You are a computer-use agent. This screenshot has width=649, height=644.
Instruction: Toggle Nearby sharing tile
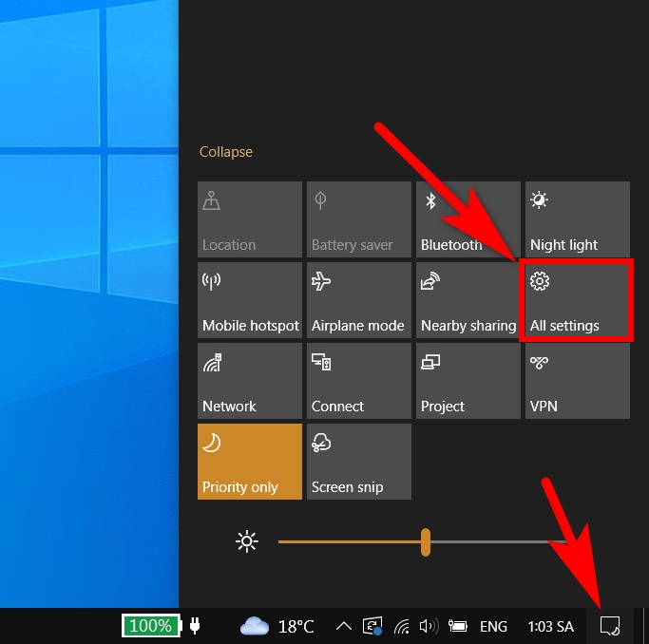468,300
